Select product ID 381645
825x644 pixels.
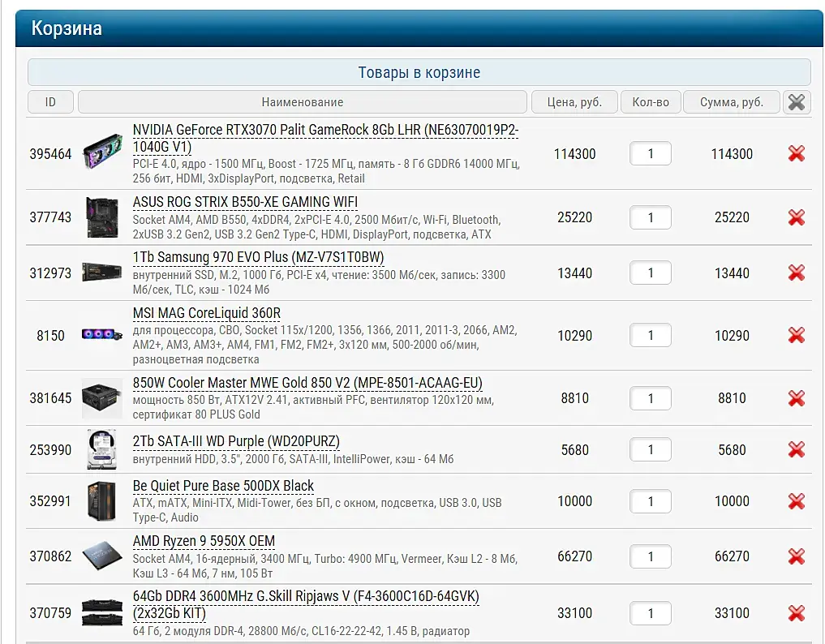(50, 398)
